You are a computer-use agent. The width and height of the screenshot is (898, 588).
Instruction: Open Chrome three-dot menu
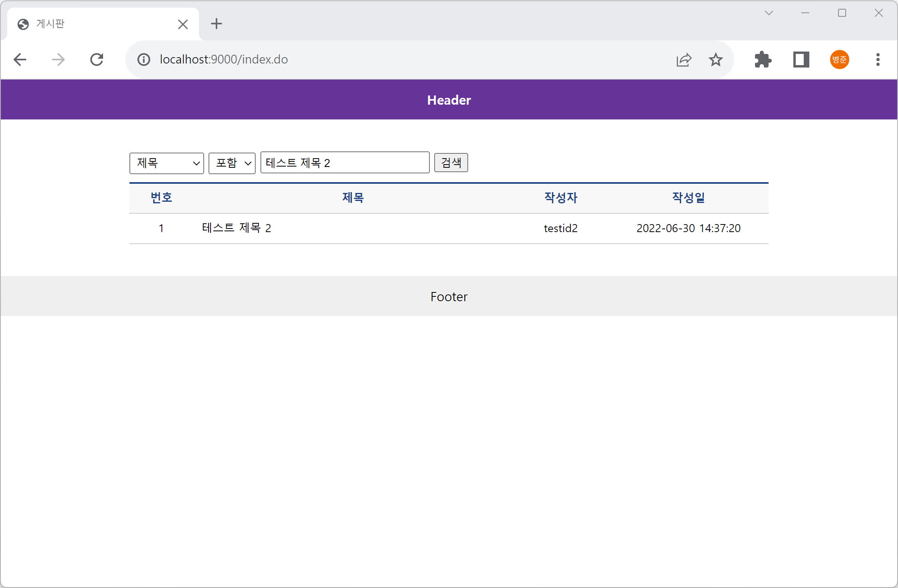(x=878, y=60)
